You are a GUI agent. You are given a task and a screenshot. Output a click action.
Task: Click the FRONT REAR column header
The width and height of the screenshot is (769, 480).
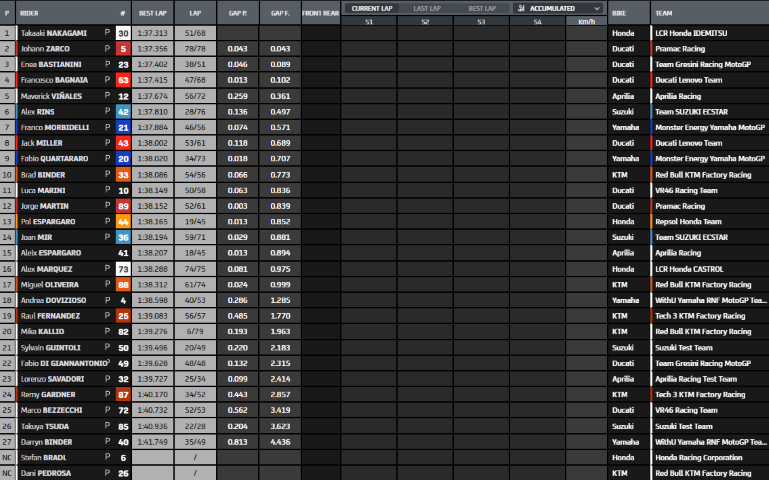point(321,13)
